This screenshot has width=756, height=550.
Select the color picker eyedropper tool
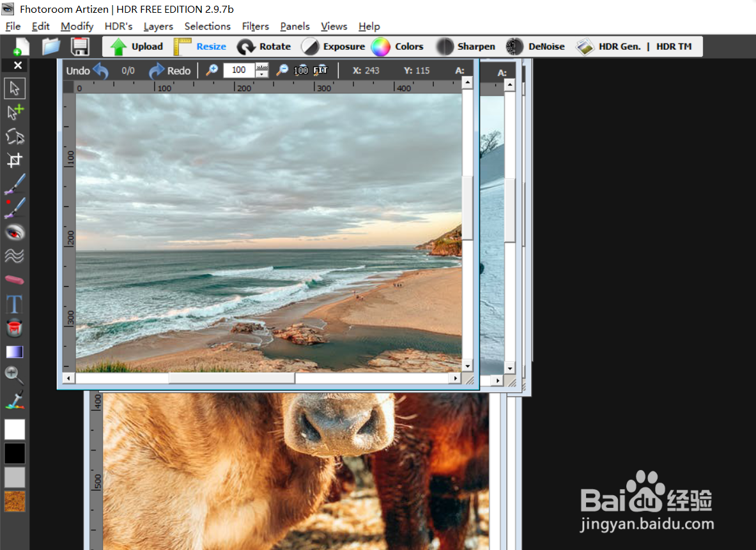coord(15,400)
